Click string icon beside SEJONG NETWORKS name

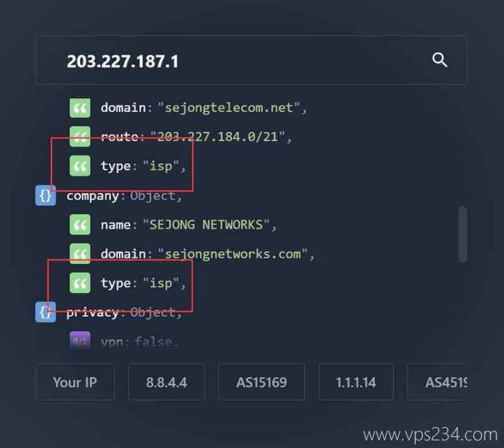point(80,225)
